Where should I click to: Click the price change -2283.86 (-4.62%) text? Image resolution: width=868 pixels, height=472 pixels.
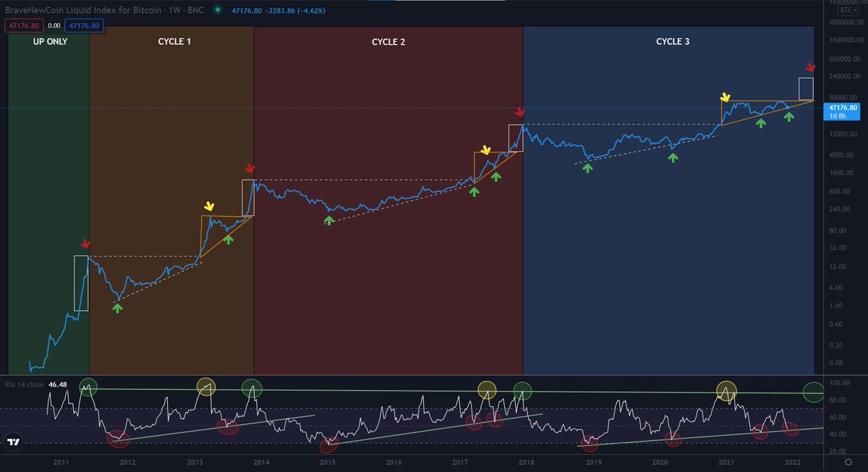[x=296, y=12]
